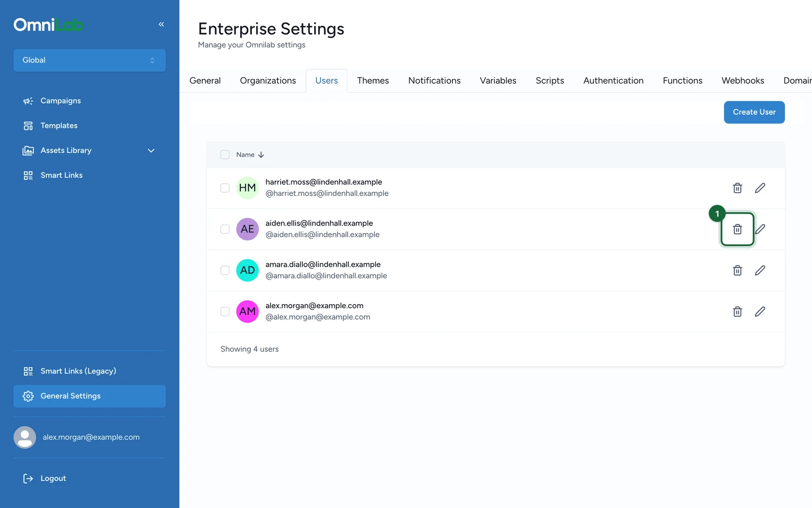Expand the Assets Library chevron
This screenshot has height=508, width=812.
point(151,151)
